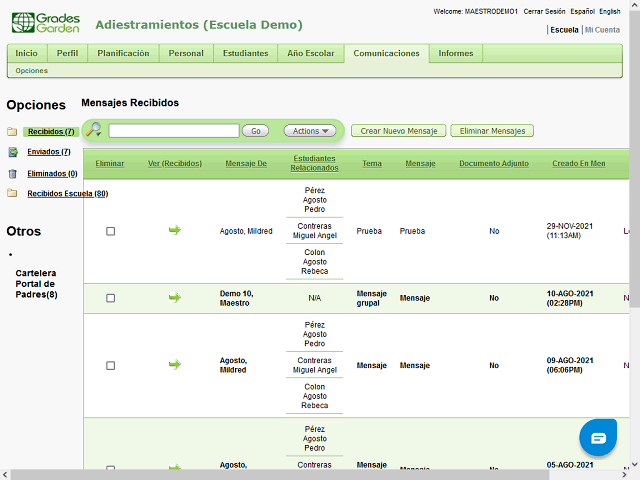640x480 pixels.
Task: Select the Mensaje grupal row checkbox
Action: coord(110,298)
